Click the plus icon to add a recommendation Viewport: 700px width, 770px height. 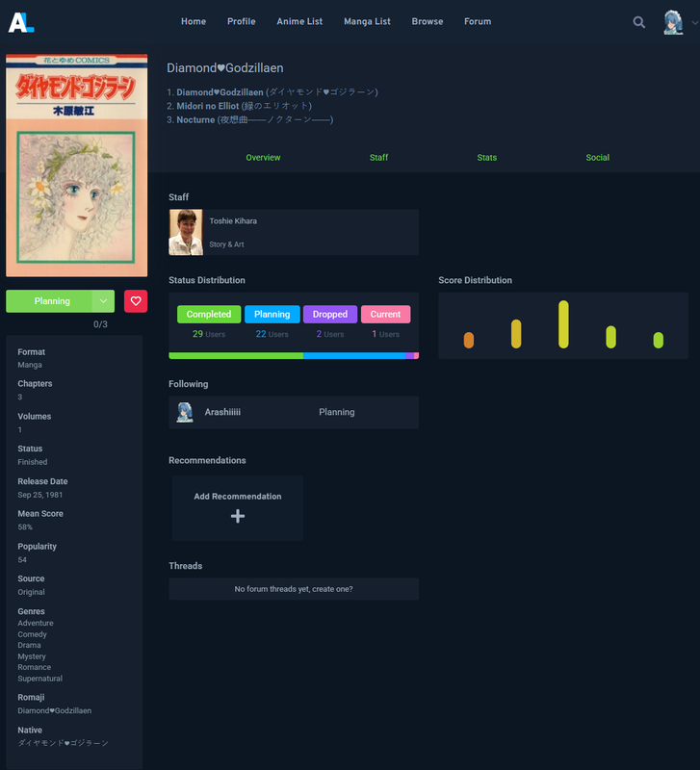(x=238, y=516)
